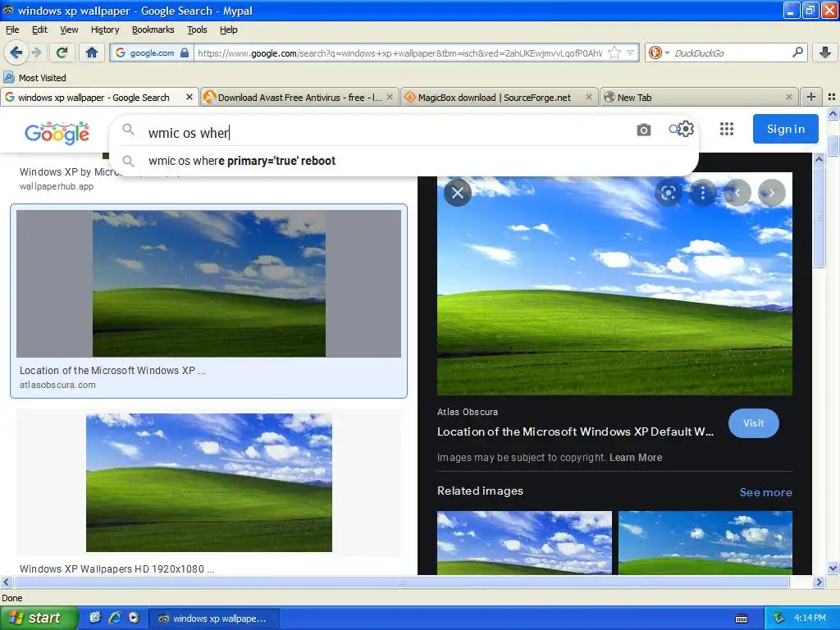Open the History menu
The height and width of the screenshot is (630, 840).
pyautogui.click(x=105, y=30)
